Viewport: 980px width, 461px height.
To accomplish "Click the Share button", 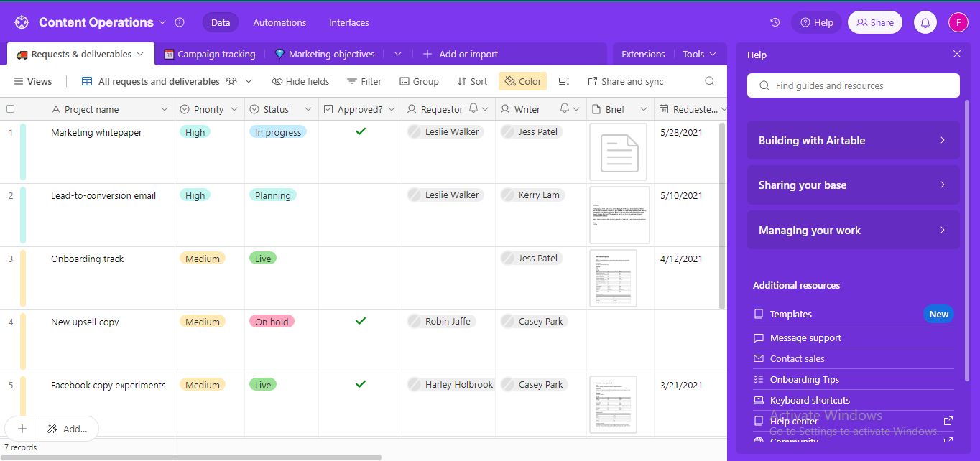I will click(x=874, y=22).
